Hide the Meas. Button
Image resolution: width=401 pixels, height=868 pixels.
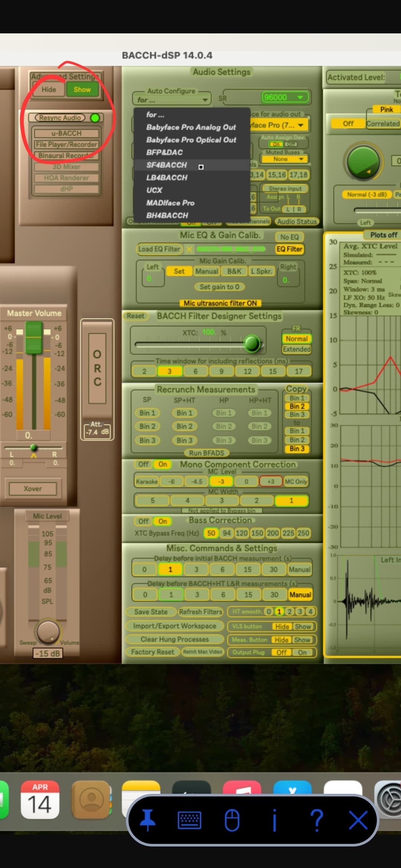tap(281, 640)
